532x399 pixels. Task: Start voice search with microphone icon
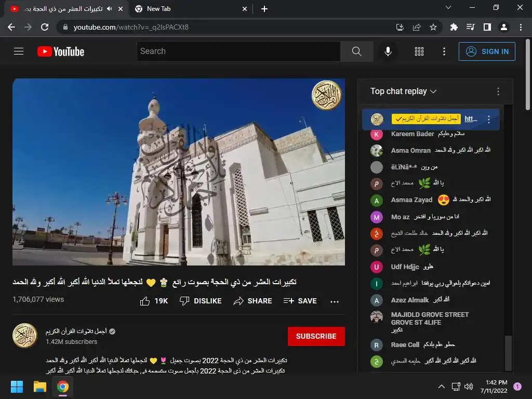388,51
